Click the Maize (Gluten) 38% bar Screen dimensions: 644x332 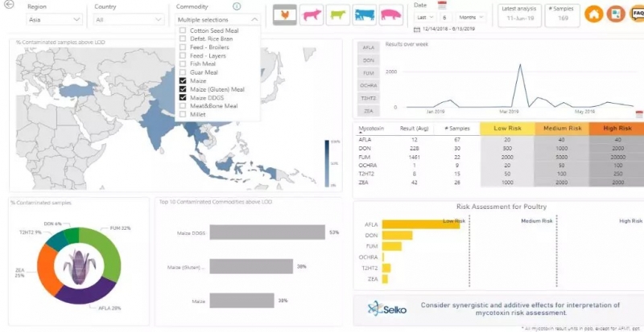(251, 266)
